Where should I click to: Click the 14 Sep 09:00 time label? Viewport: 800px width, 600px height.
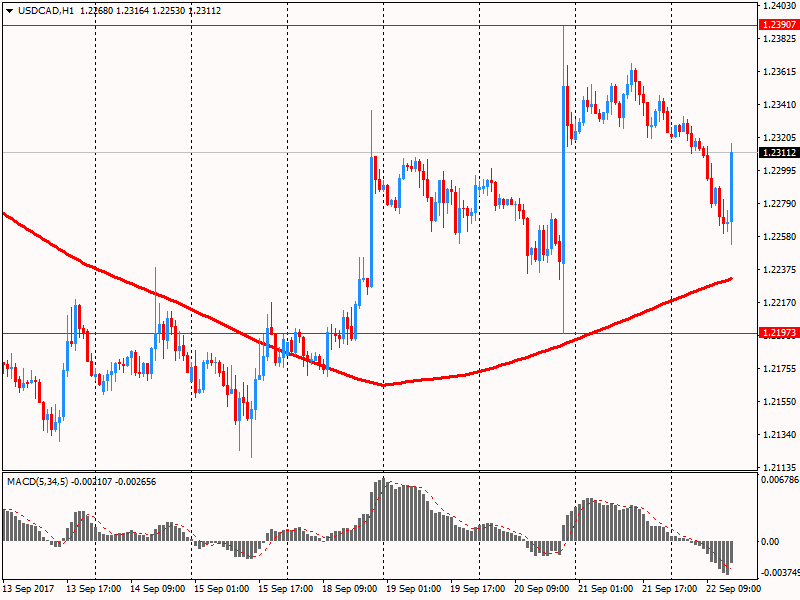click(x=158, y=589)
